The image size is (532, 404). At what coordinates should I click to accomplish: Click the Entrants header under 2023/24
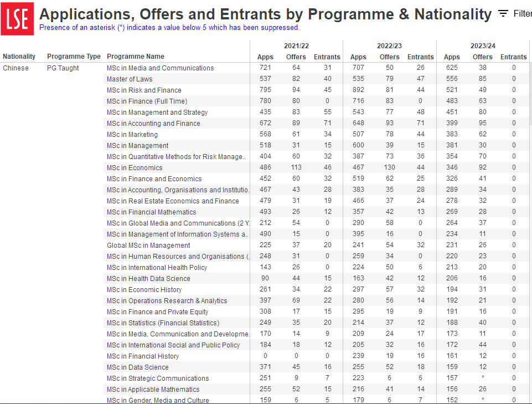(x=513, y=57)
